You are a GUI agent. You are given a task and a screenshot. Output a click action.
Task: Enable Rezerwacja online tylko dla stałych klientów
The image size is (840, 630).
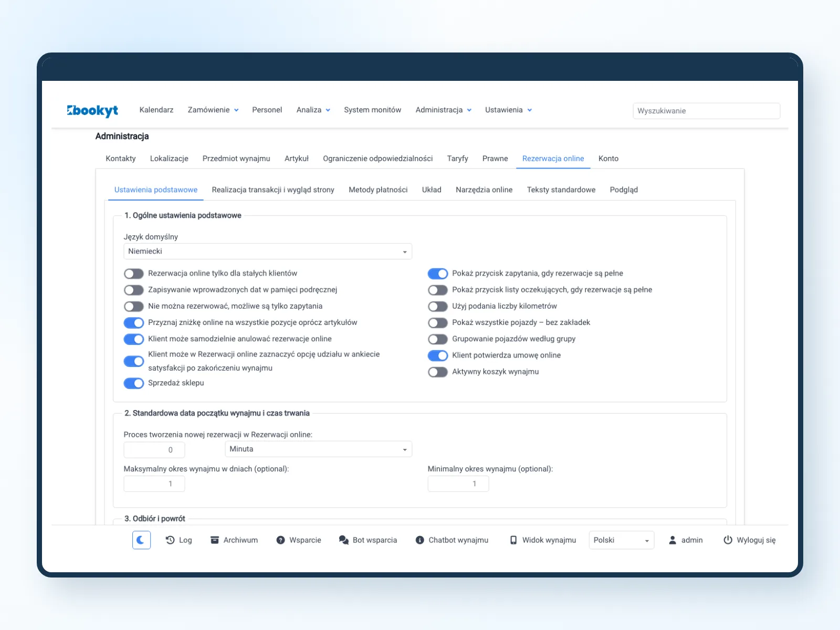134,274
